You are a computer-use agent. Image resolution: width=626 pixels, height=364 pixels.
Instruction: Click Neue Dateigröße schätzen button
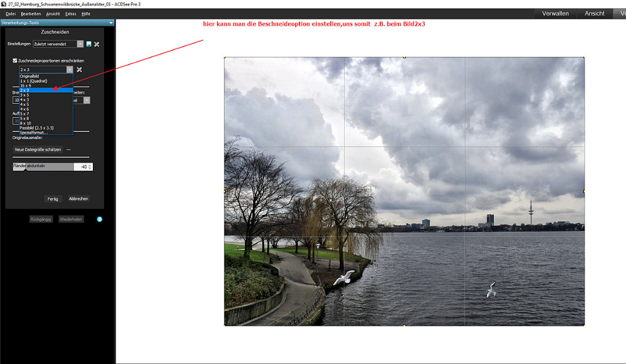pos(38,149)
